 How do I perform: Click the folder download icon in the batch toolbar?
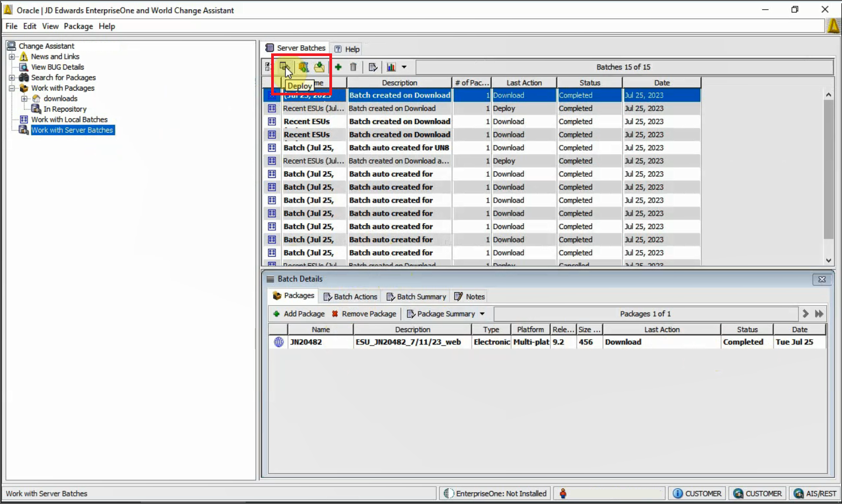coord(320,67)
